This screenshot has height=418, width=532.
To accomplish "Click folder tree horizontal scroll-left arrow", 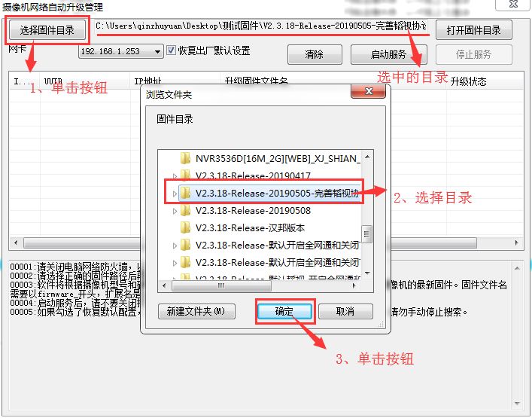I will pyautogui.click(x=164, y=286).
